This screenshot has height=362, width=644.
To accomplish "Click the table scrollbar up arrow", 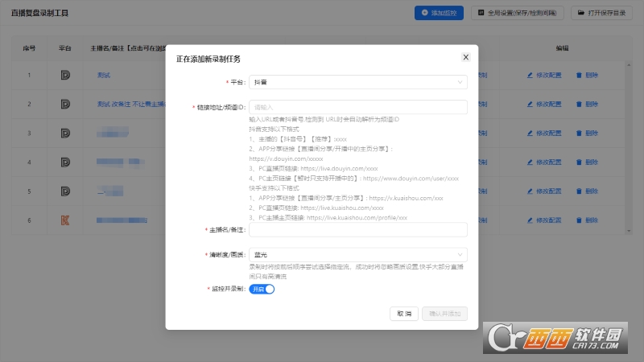I will point(629,65).
